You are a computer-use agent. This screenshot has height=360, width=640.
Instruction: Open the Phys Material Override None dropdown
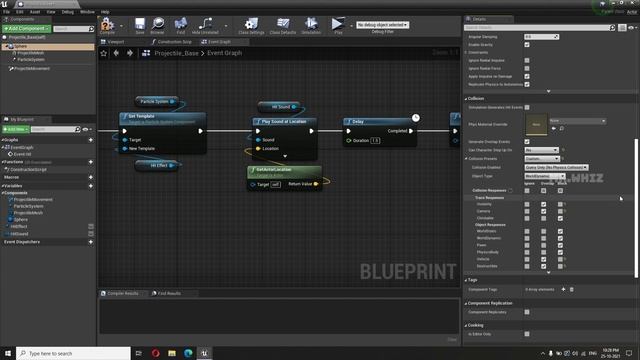pos(578,121)
